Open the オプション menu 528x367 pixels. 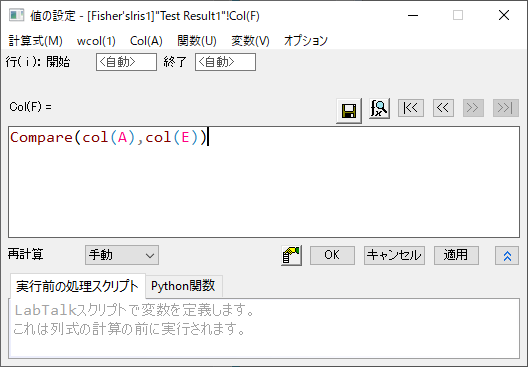click(x=306, y=41)
